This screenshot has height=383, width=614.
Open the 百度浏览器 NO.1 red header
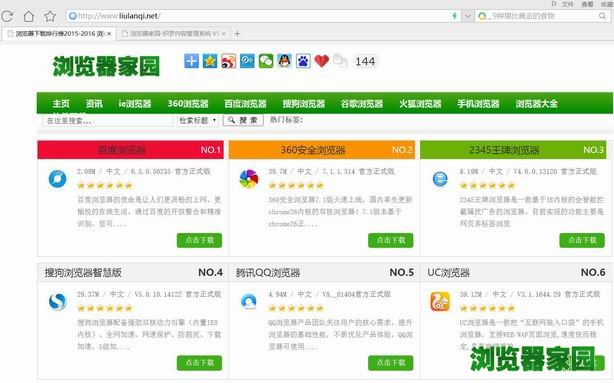130,150
